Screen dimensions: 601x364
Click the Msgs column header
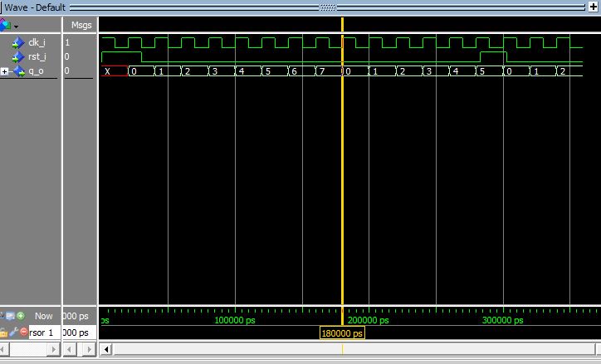(x=81, y=25)
